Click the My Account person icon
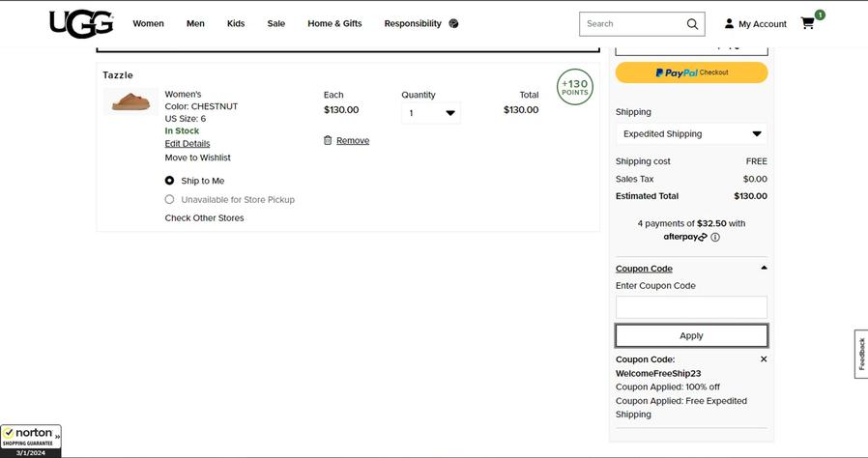Screen dimensions: 868x458 729,23
